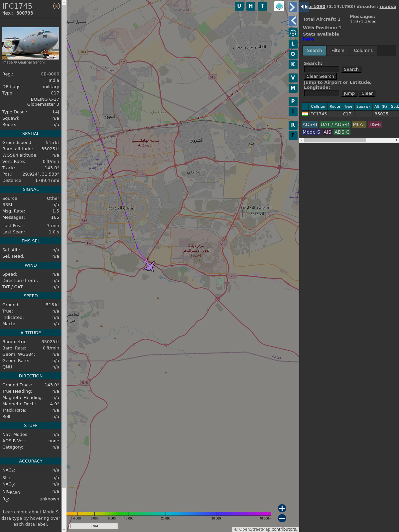Image resolution: width=399 pixels, height=532 pixels.
Task: Switch to the Columns tab
Action: tap(363, 51)
